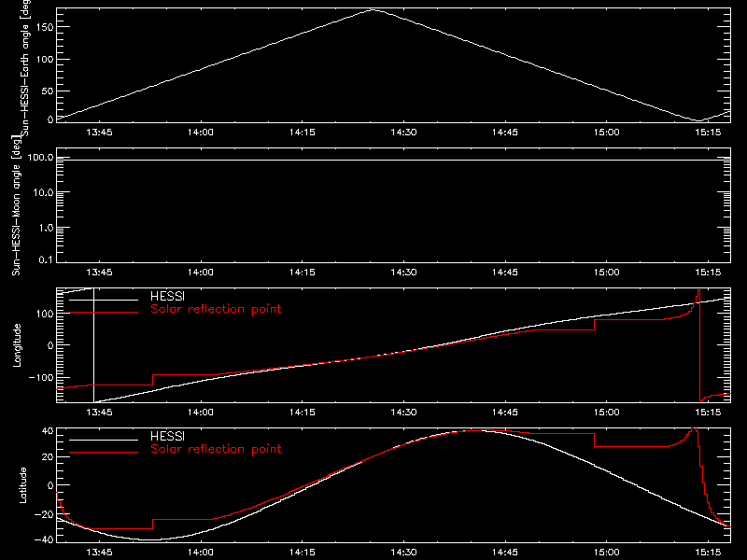Click the Longitude axis title
The image size is (747, 560).
[17, 345]
